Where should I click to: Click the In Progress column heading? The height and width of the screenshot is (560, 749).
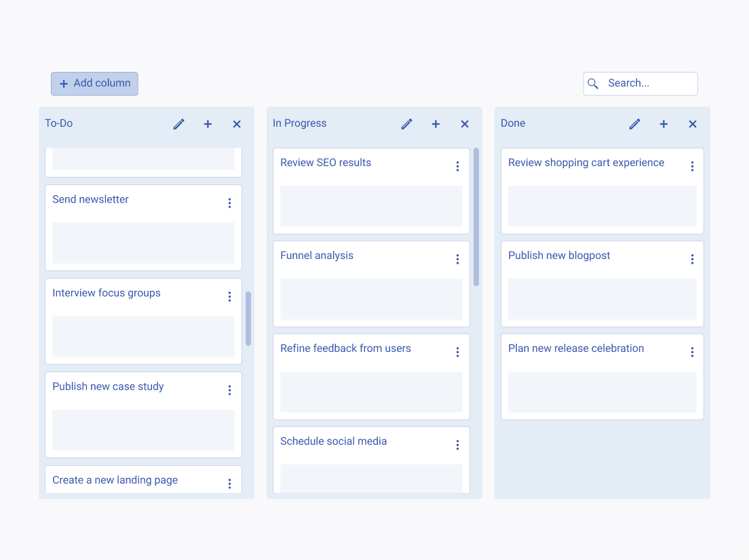(299, 123)
